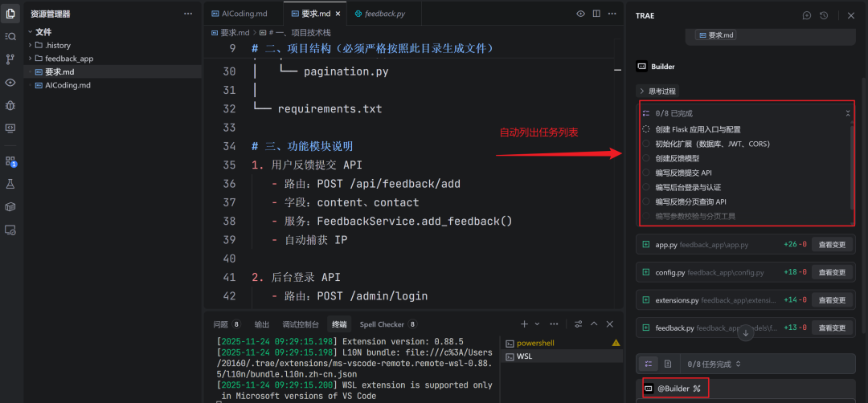Click 查看变更 for app.py
The image size is (868, 403).
click(x=832, y=244)
